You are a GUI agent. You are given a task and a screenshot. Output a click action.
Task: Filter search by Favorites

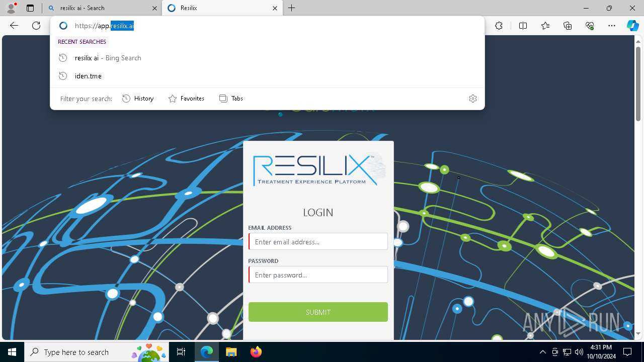[186, 99]
